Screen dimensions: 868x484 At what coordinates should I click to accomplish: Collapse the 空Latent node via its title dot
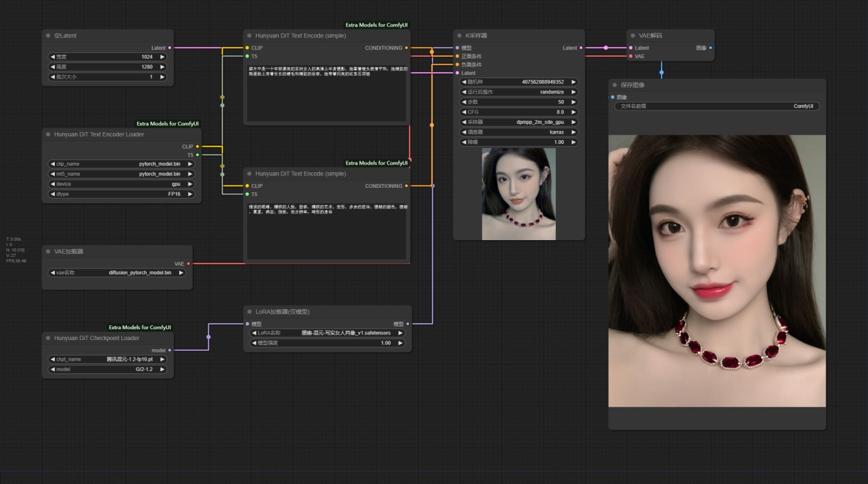click(x=48, y=35)
